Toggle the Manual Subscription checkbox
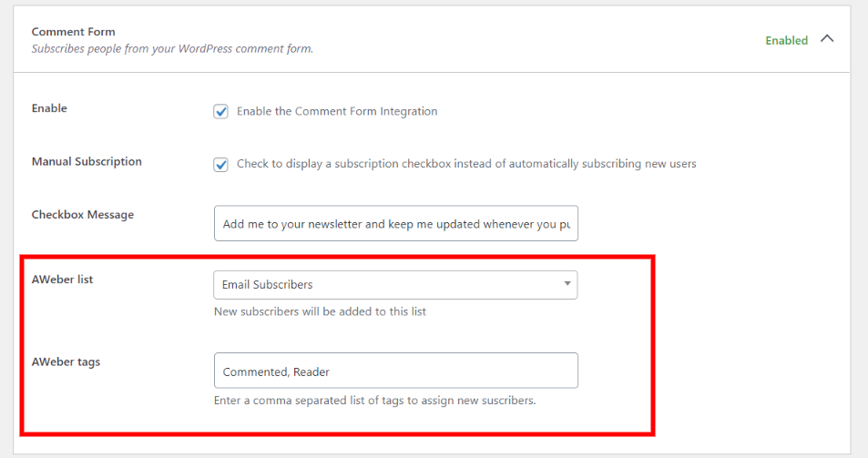The image size is (868, 458). point(221,165)
